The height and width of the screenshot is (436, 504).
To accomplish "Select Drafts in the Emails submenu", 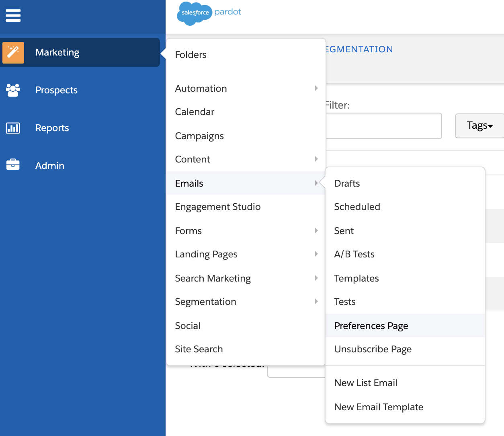I will point(347,183).
